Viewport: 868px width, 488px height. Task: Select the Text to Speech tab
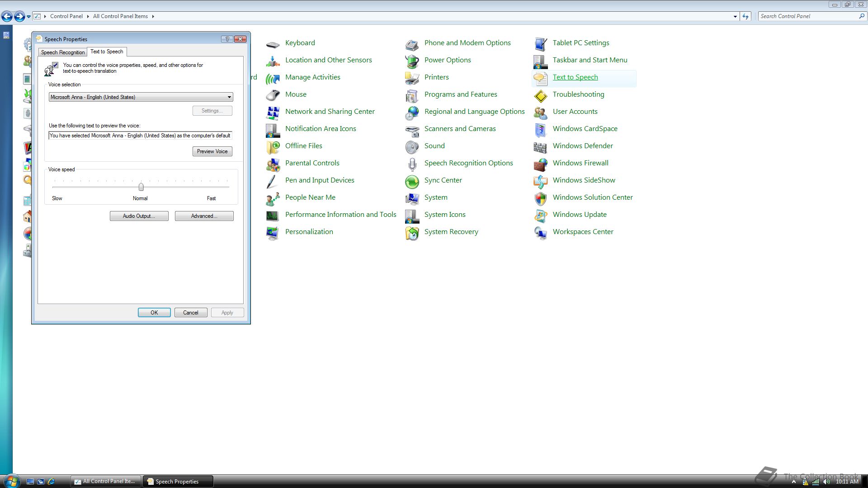point(107,52)
